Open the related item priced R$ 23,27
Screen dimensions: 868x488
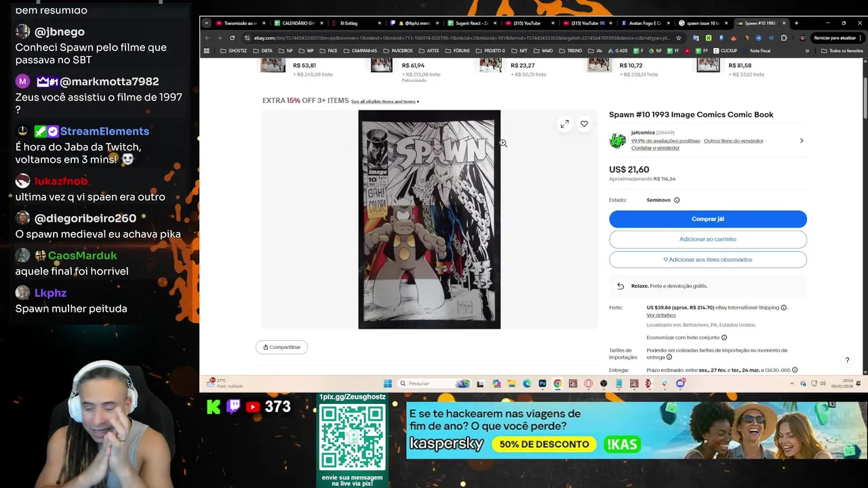point(522,66)
